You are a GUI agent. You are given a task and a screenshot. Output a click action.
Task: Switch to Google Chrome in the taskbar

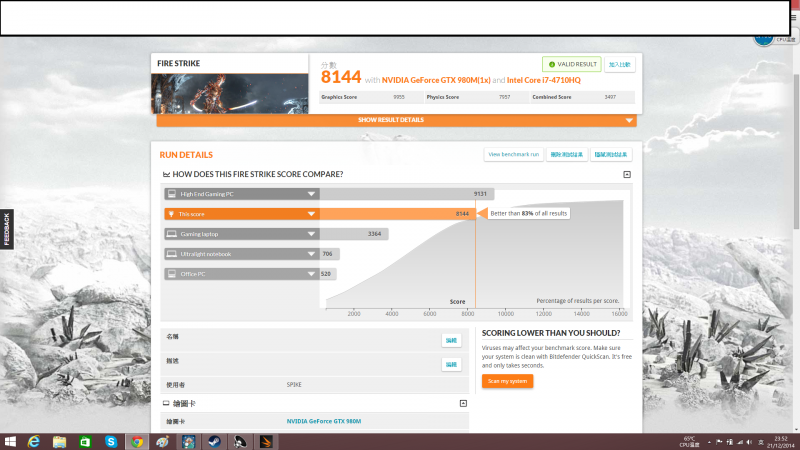click(x=137, y=442)
